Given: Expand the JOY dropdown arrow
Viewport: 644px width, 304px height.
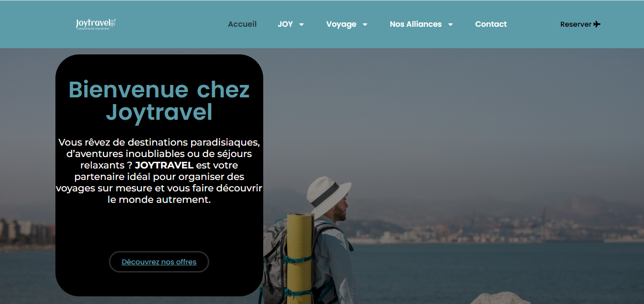Looking at the screenshot, I should 301,24.
